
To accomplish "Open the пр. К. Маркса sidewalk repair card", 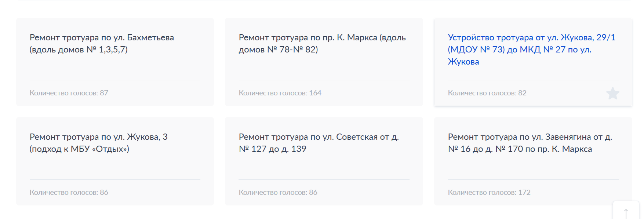I will coord(323,62).
